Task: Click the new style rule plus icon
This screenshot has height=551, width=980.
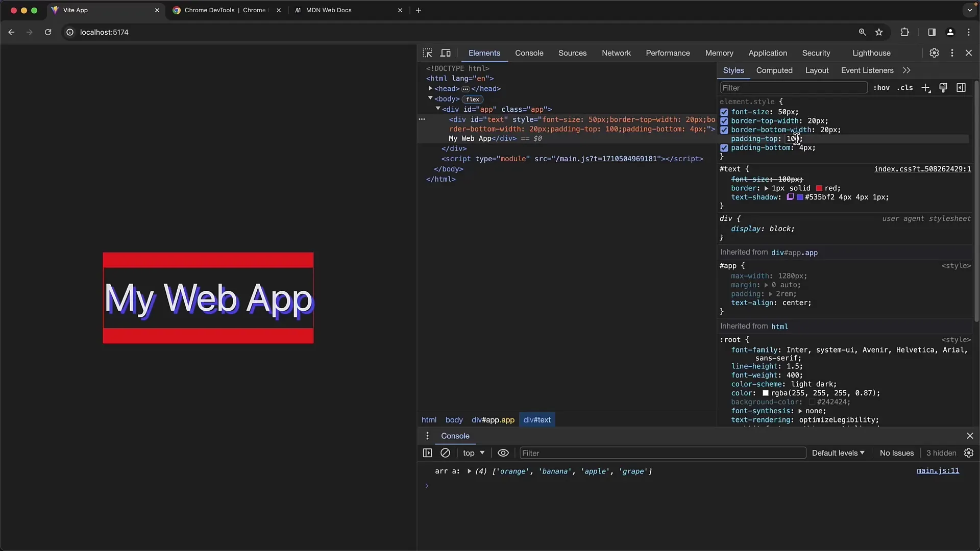Action: 926,88
